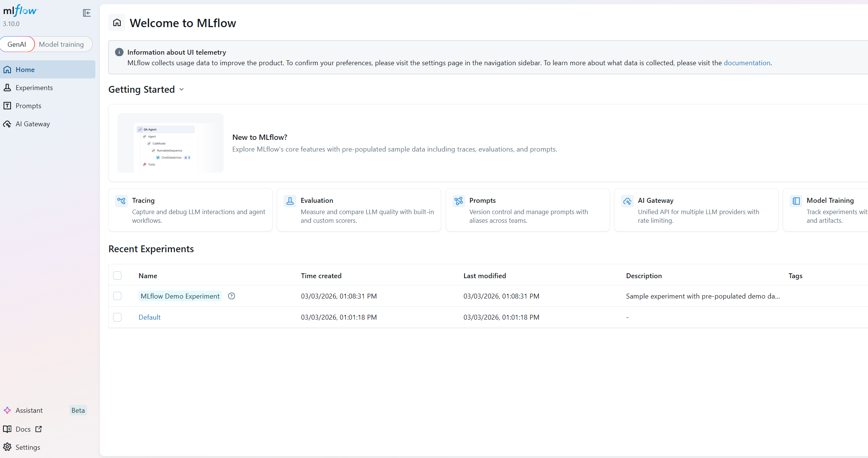Collapse the navigation sidebar
This screenshot has height=458, width=868.
(x=87, y=13)
